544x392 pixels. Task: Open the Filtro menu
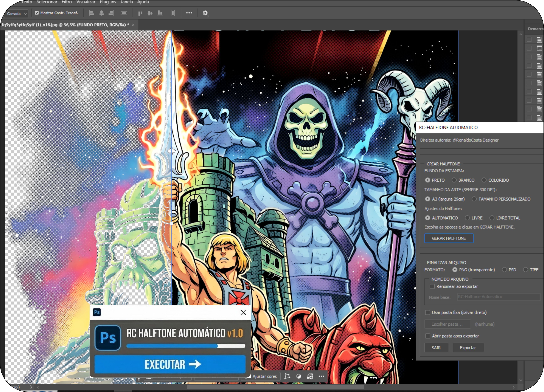tap(67, 2)
